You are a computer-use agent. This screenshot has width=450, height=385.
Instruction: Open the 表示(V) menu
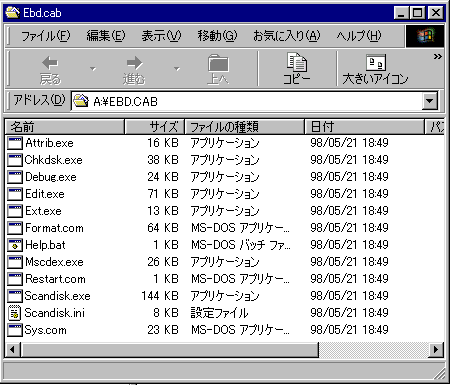[x=161, y=35]
